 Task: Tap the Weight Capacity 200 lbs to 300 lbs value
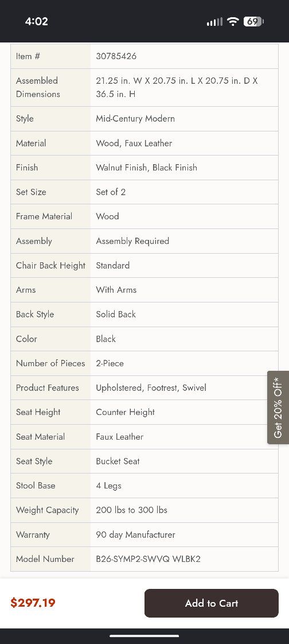(132, 510)
